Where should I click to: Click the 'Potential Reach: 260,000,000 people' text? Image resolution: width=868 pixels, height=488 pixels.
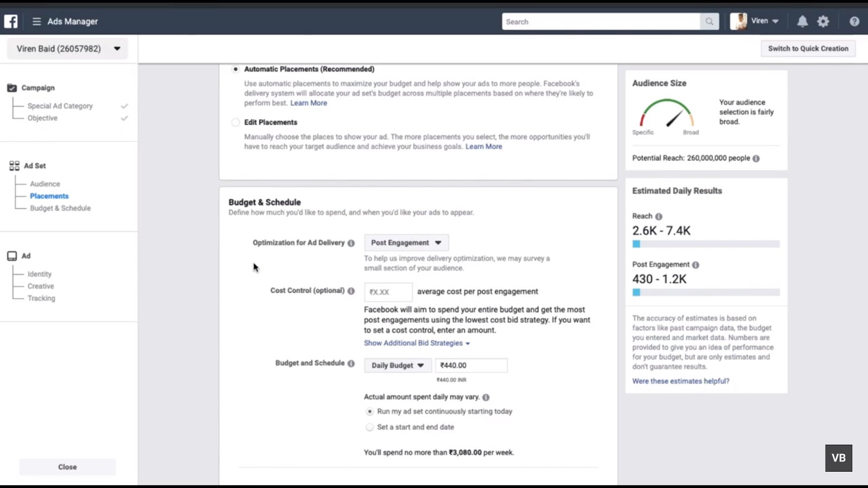tap(691, 158)
